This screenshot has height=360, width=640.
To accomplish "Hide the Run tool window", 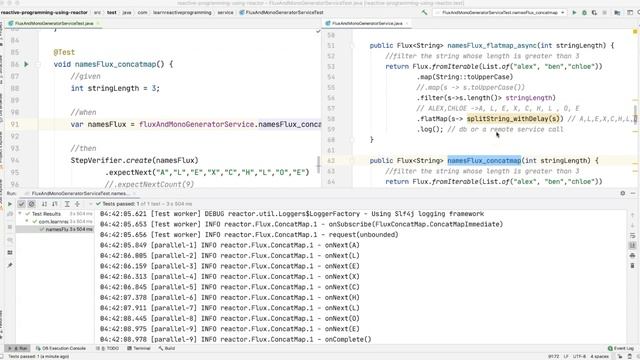I will (x=633, y=193).
